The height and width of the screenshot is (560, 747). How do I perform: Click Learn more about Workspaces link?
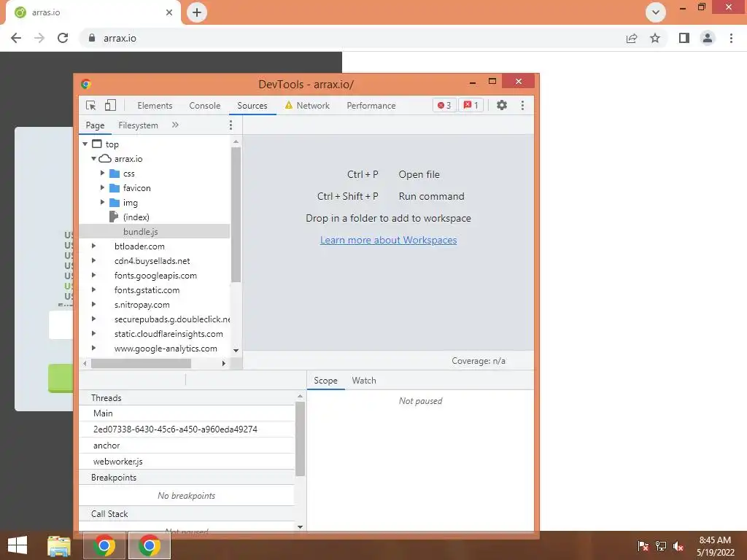pos(388,240)
